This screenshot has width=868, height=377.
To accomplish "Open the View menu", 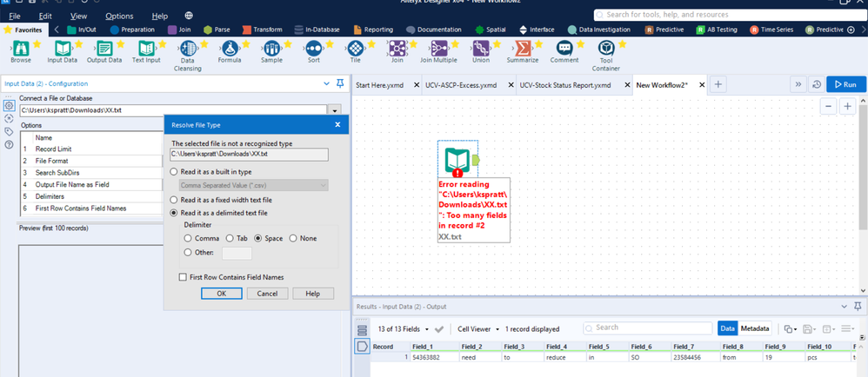I will tap(78, 16).
